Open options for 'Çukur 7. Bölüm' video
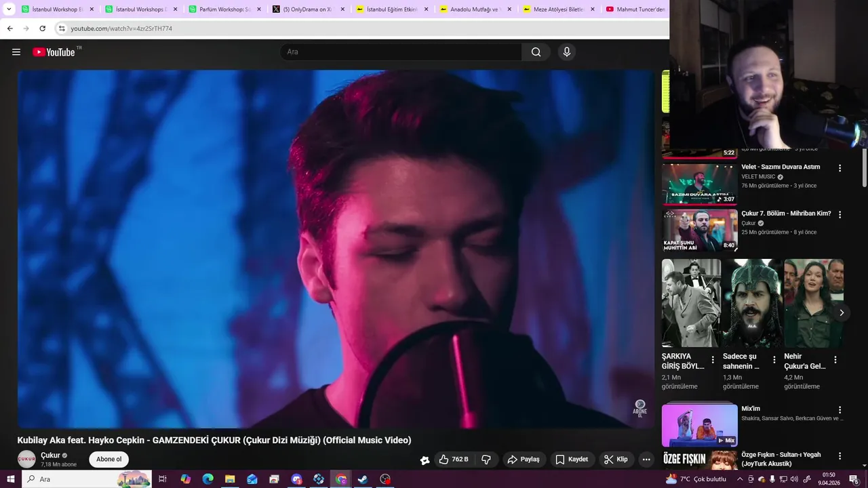 pos(840,215)
